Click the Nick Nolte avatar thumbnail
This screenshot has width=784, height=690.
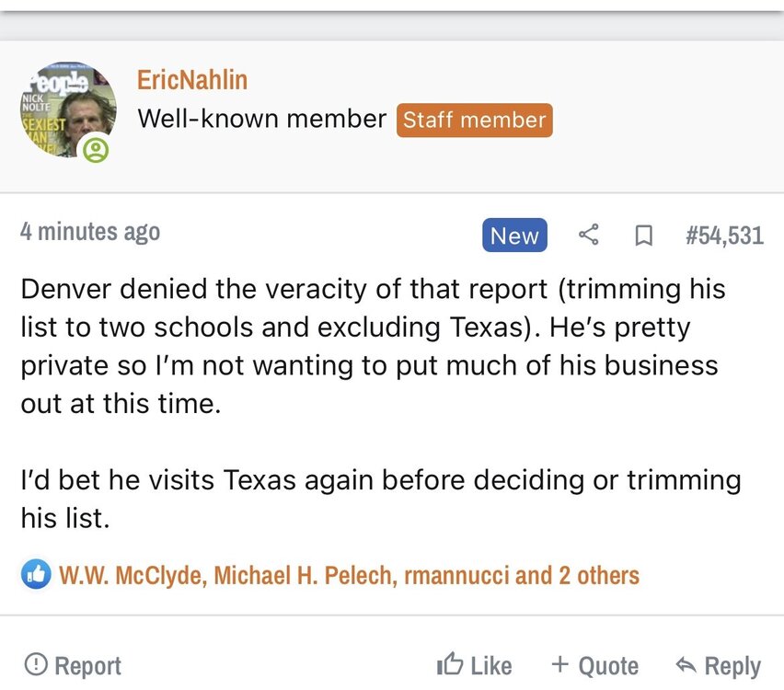point(64,109)
